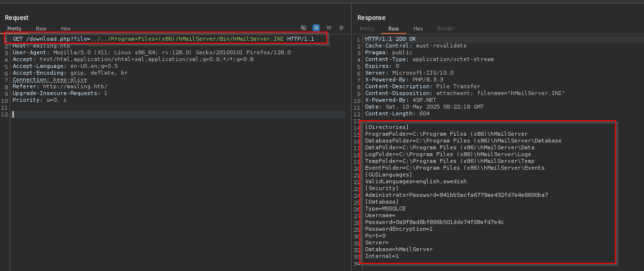Click the Type=MSSQLCE line in response
Image resolution: width=644 pixels, height=271 pixels.
(x=385, y=208)
